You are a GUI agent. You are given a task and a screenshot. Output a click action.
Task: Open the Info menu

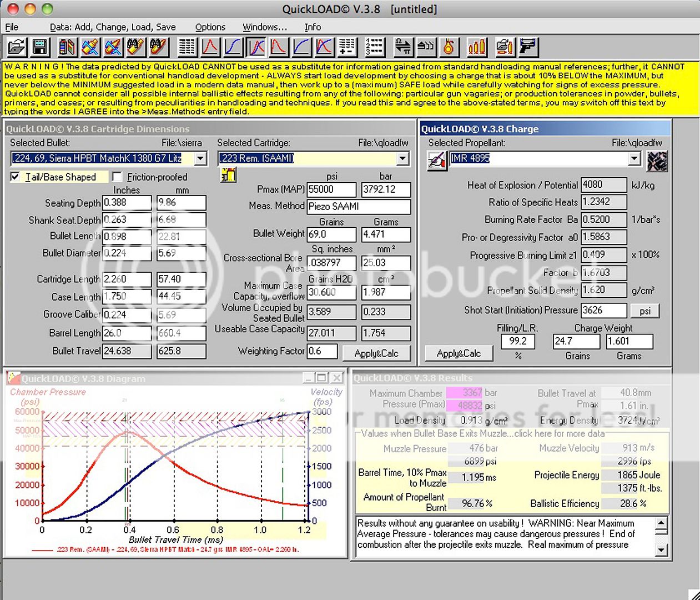coord(313,27)
